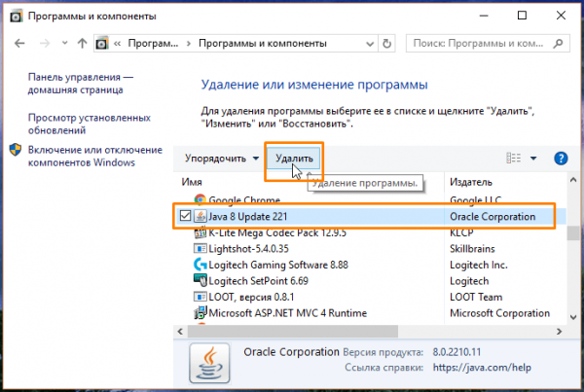Refresh the programs list
The image size is (584, 392).
pos(387,44)
